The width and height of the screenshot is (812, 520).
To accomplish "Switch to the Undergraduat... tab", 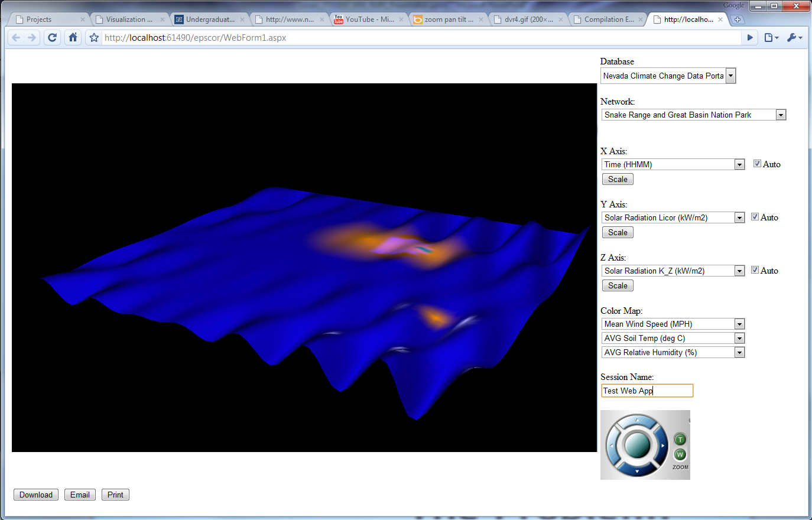I will click(x=209, y=19).
